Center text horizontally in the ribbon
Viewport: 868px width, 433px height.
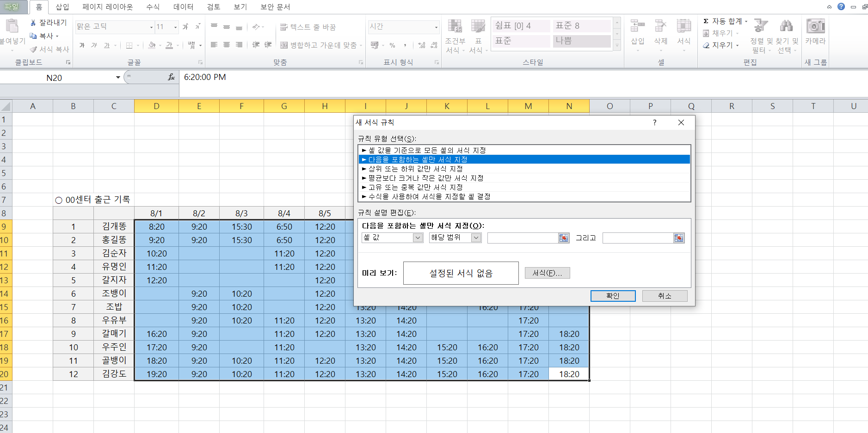point(227,45)
